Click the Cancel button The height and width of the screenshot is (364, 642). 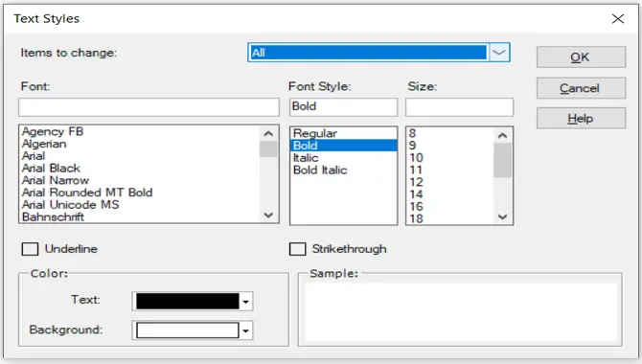tap(581, 88)
